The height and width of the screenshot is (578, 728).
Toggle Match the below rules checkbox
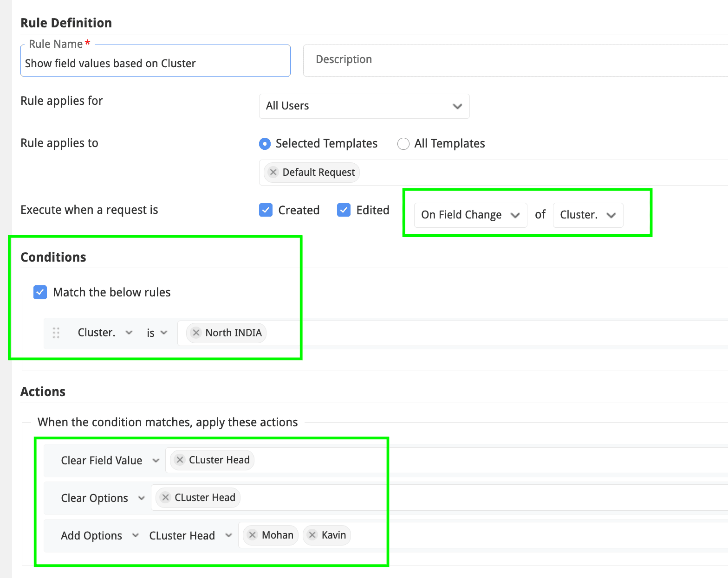40,292
